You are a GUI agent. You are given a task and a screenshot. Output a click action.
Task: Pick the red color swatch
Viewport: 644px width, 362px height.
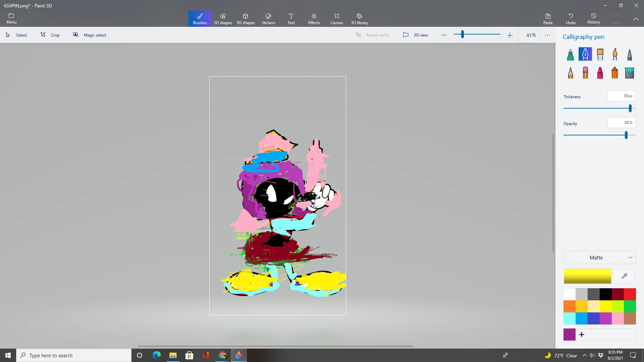[630, 294]
